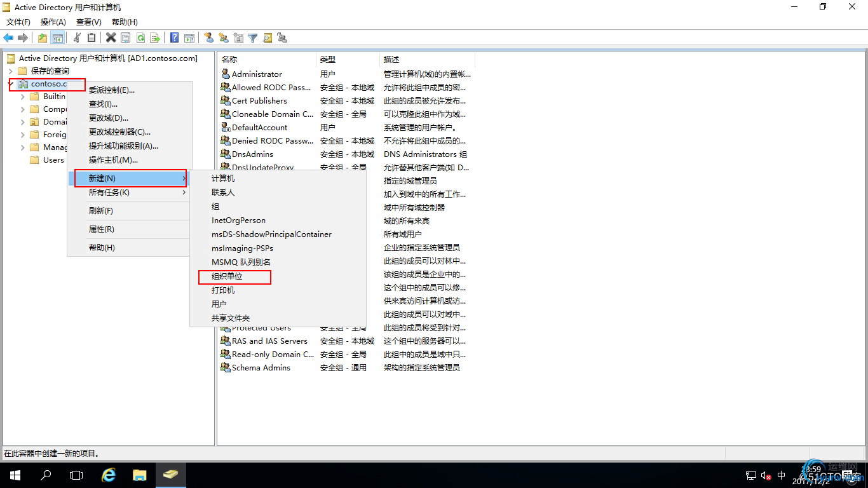Click the Administrator user icon in the list
Image resolution: width=868 pixels, height=488 pixels.
226,74
